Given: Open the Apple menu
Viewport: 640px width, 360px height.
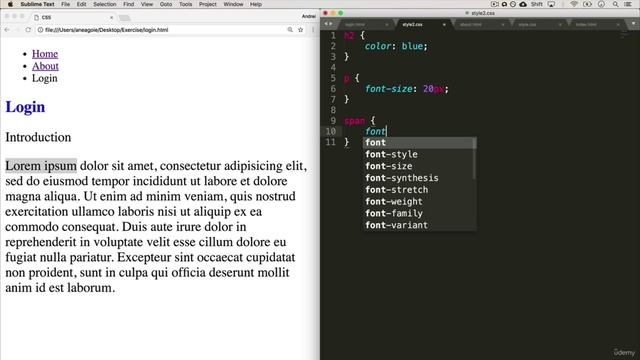Looking at the screenshot, I should (x=10, y=4).
